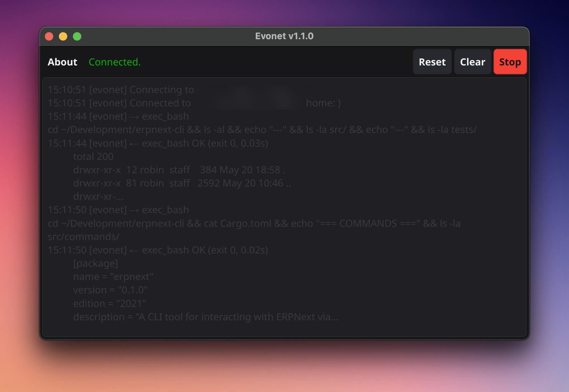Click the '384 May 20 18:58' line
Image resolution: width=569 pixels, height=392 pixels.
(179, 170)
